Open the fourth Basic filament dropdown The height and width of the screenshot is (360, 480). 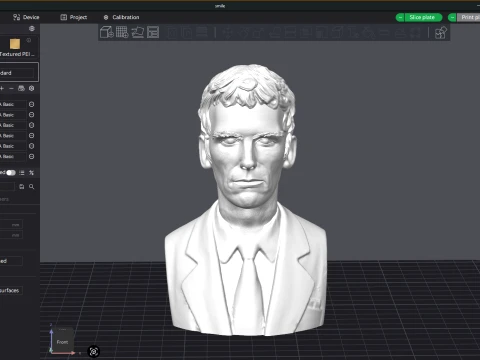coord(13,136)
